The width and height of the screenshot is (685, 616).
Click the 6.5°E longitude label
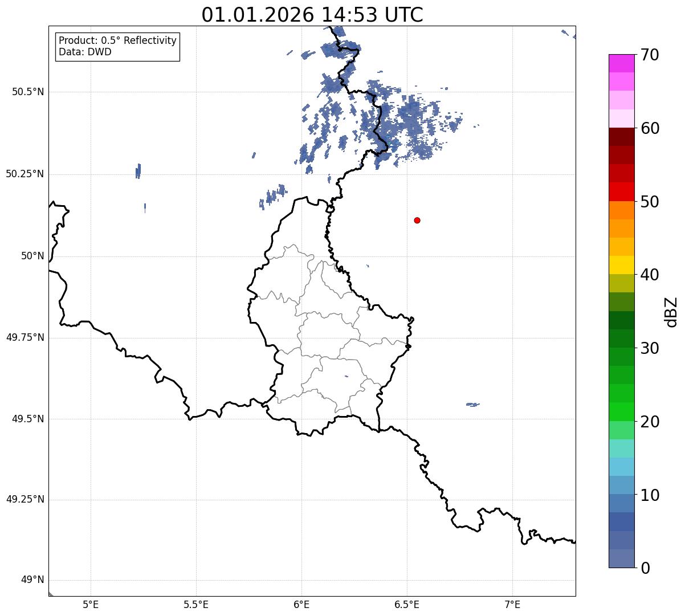pyautogui.click(x=407, y=604)
